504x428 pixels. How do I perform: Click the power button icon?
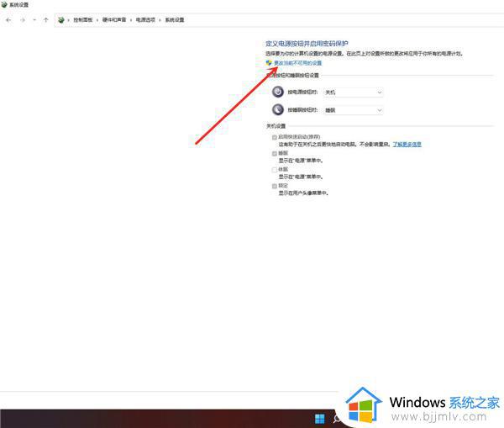(x=278, y=92)
